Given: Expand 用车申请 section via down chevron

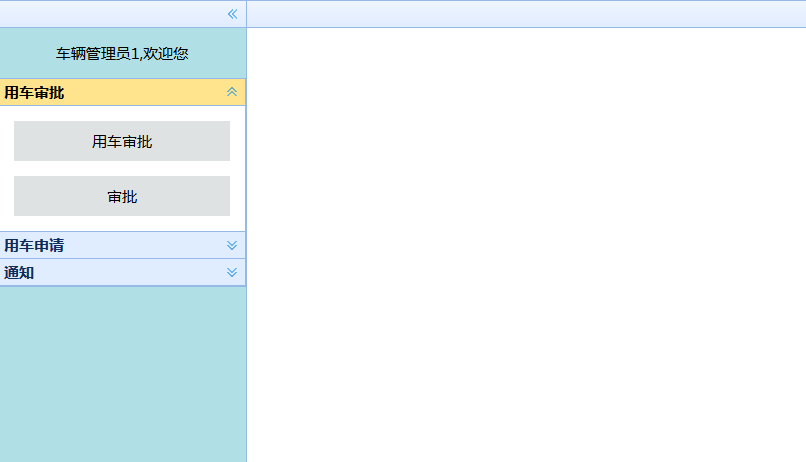Looking at the screenshot, I should tap(232, 245).
